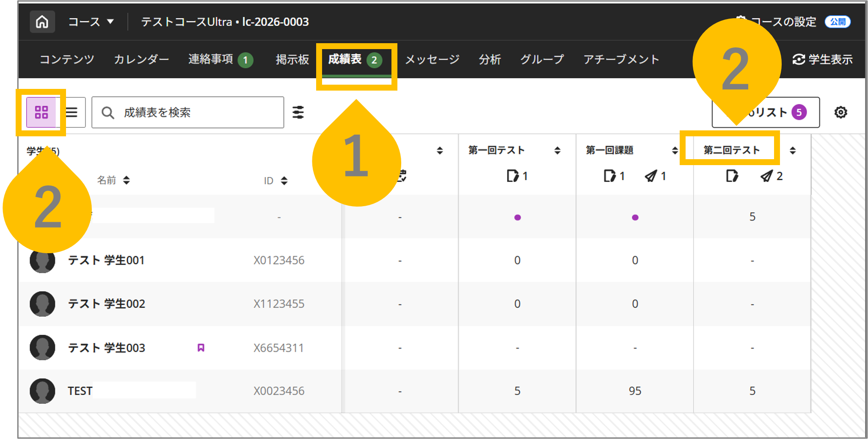
Task: Open the コース dropdown menu
Action: [91, 22]
